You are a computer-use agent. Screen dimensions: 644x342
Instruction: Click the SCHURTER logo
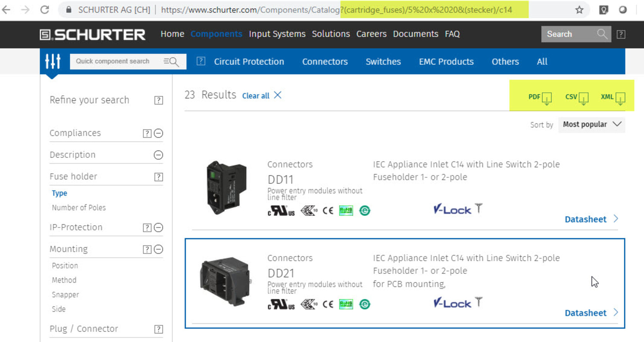tap(93, 34)
